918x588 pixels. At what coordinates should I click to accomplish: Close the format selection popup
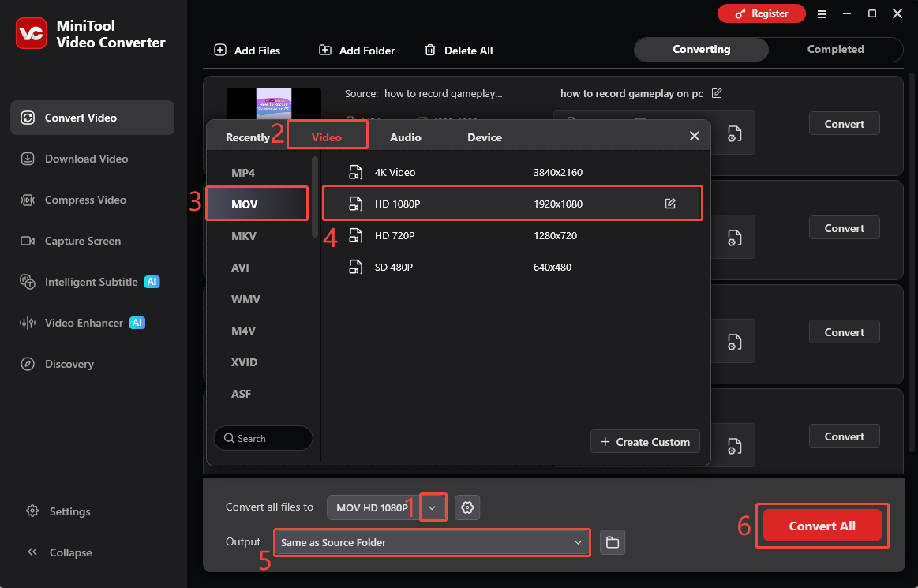(x=695, y=136)
